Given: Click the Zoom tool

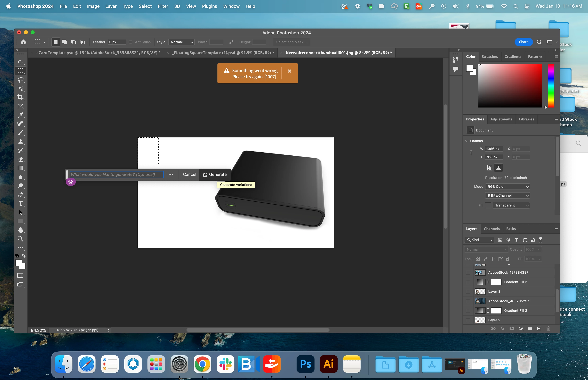Looking at the screenshot, I should point(20,239).
